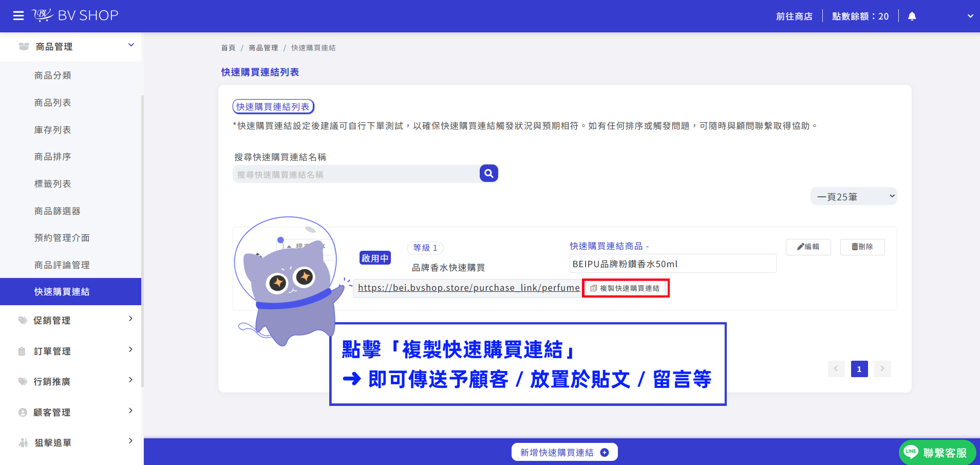980x465 pixels.
Task: View 點數餘額：20 balance
Action: coord(860,16)
